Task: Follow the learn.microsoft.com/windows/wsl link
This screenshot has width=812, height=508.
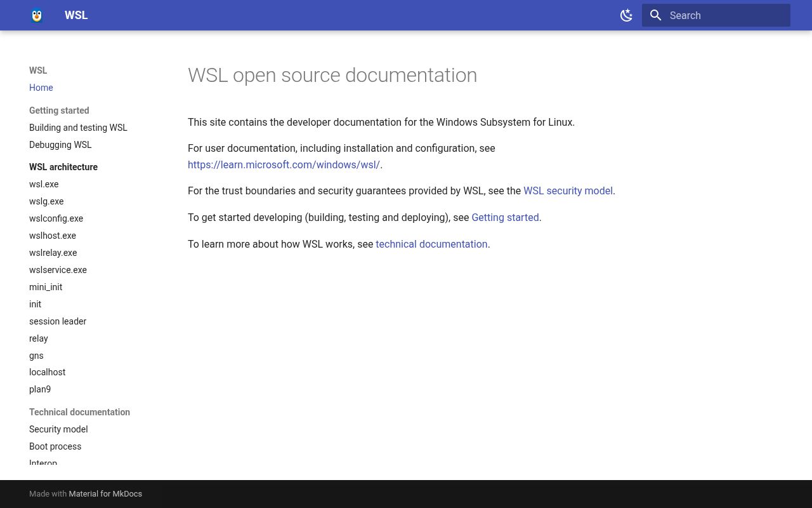Action: click(x=284, y=164)
